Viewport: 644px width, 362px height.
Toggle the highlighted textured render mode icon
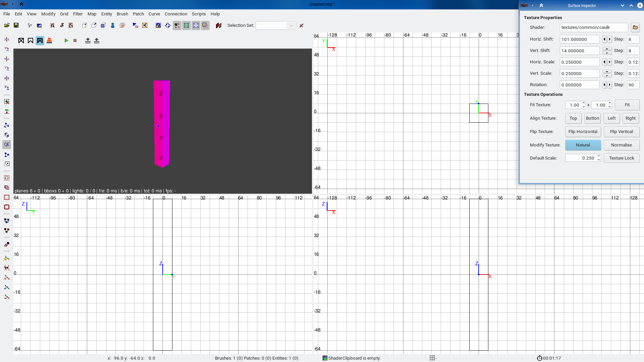click(x=40, y=41)
